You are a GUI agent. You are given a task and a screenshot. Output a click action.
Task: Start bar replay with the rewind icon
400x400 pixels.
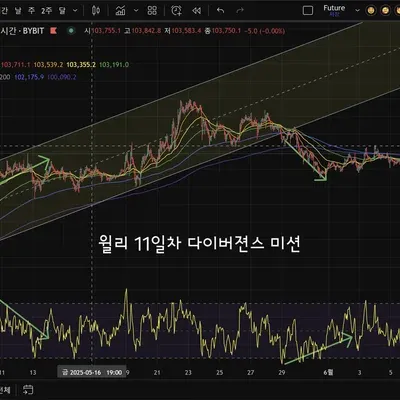coord(197,11)
